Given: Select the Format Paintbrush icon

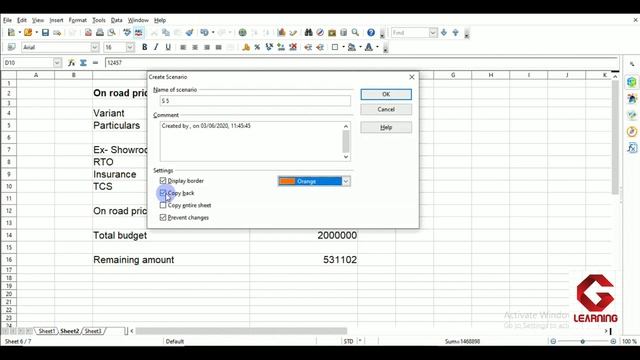Looking at the screenshot, I should coord(189,33).
